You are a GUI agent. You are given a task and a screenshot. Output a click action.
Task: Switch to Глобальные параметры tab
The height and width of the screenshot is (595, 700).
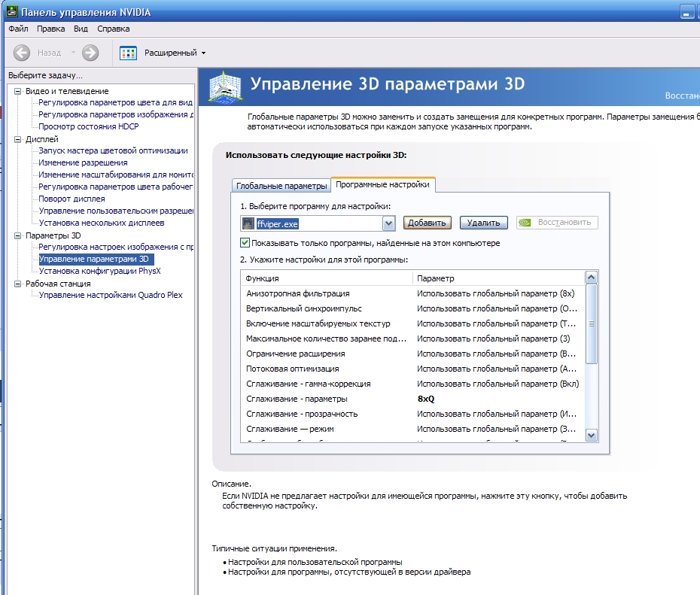pyautogui.click(x=282, y=186)
